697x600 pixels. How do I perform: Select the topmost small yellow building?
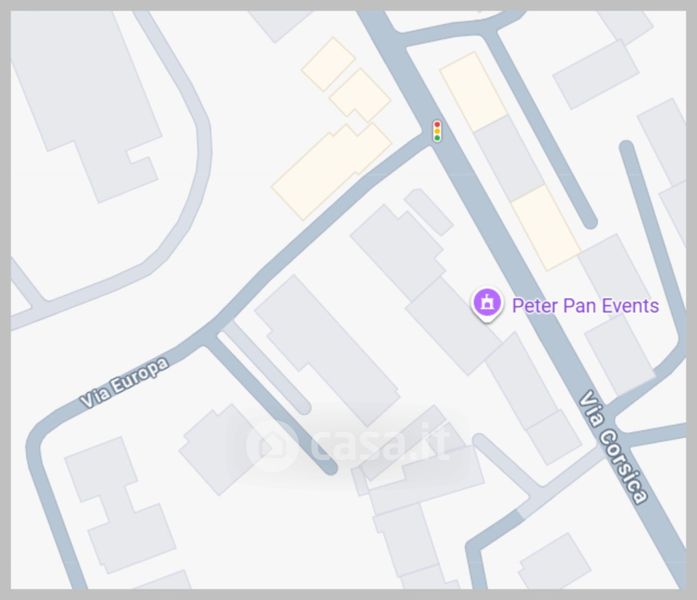tap(328, 64)
